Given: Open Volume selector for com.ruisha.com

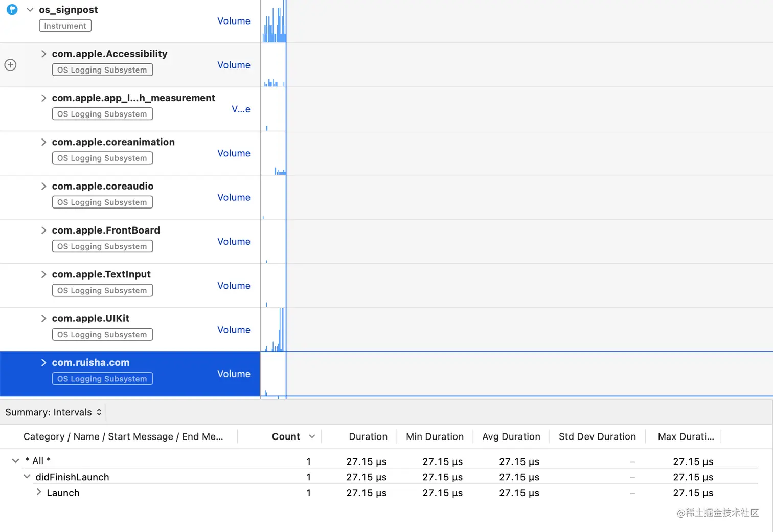Looking at the screenshot, I should (x=234, y=374).
